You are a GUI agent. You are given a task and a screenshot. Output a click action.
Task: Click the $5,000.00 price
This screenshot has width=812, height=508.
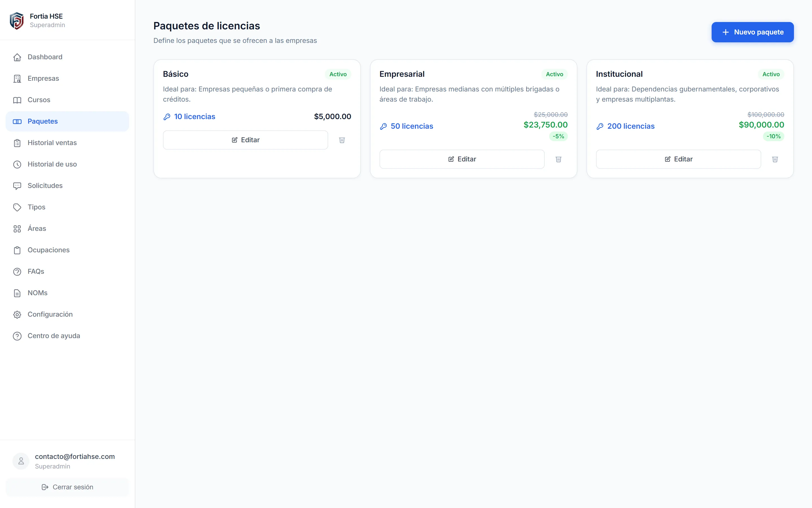click(332, 117)
